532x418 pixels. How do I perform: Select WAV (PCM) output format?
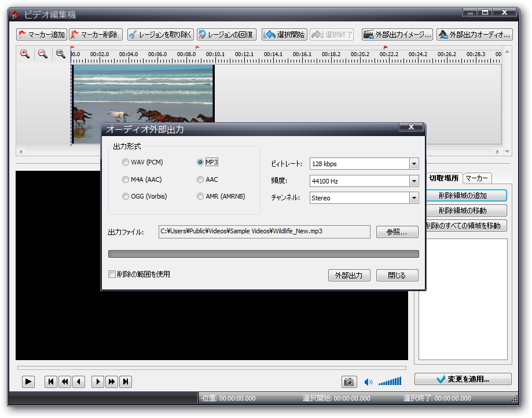point(142,162)
